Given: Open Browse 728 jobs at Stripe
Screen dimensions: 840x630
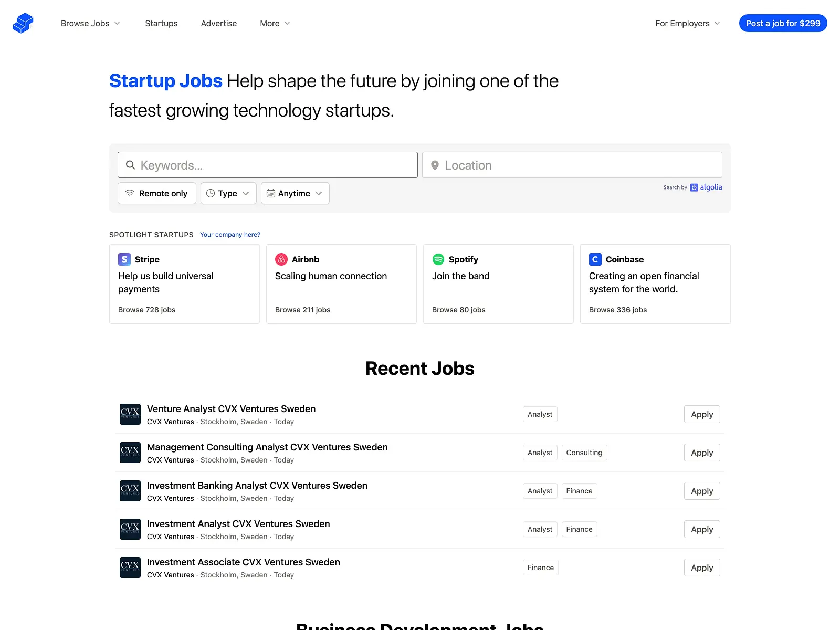Looking at the screenshot, I should point(147,310).
